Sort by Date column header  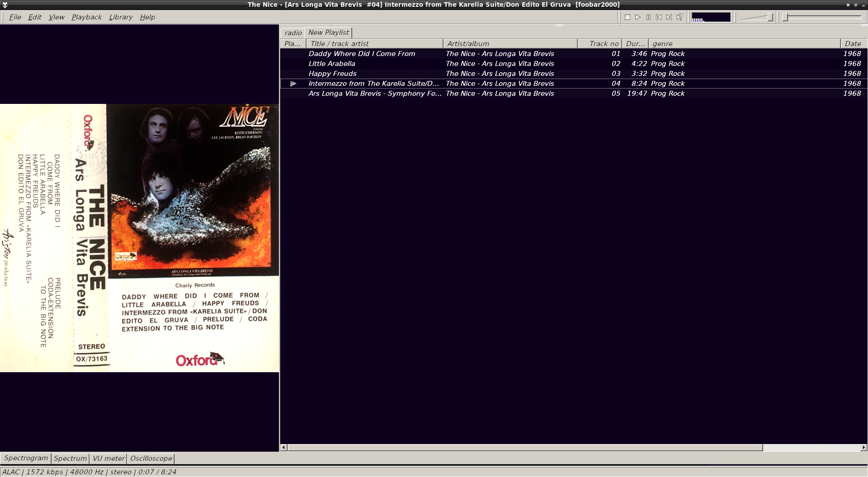854,44
